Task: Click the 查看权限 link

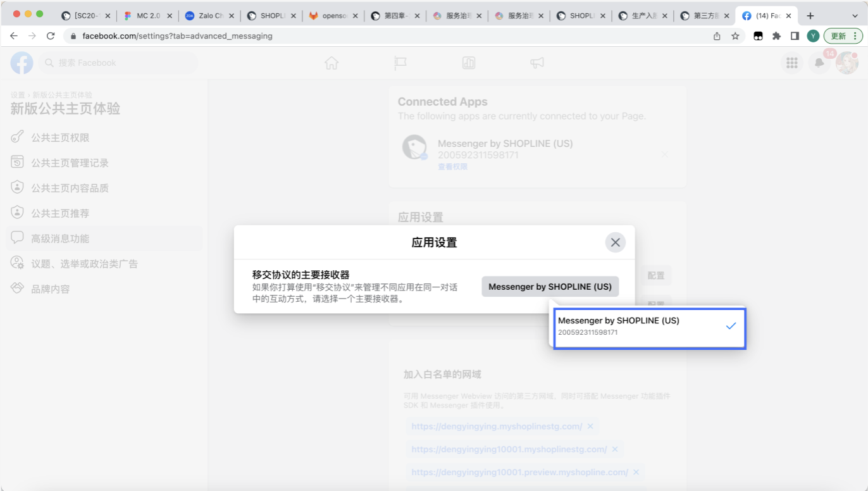Action: pos(453,167)
